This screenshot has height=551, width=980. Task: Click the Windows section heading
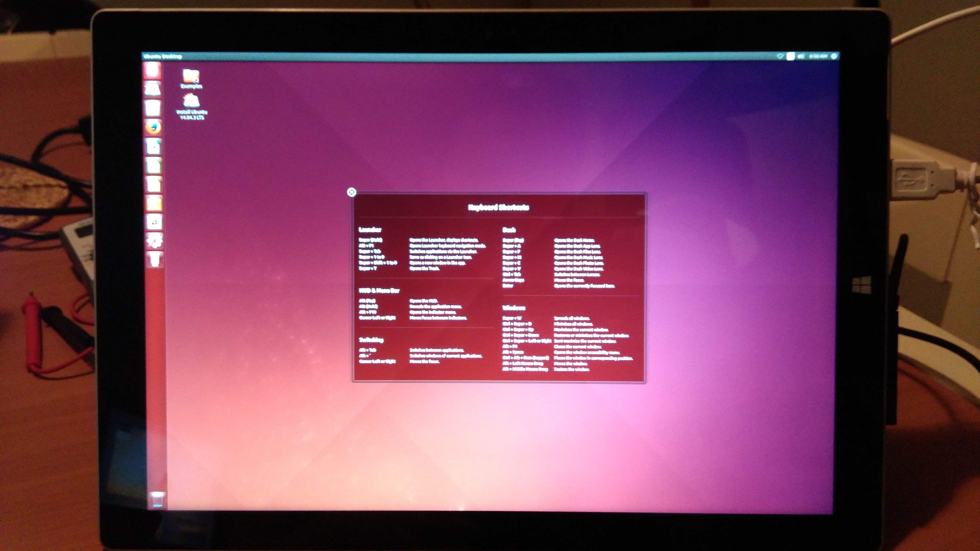pyautogui.click(x=514, y=308)
